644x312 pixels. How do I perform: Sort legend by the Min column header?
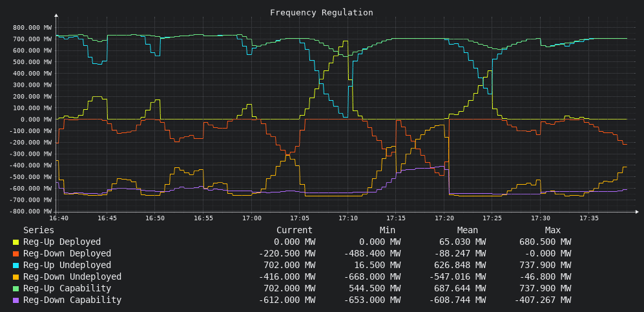tap(388, 231)
